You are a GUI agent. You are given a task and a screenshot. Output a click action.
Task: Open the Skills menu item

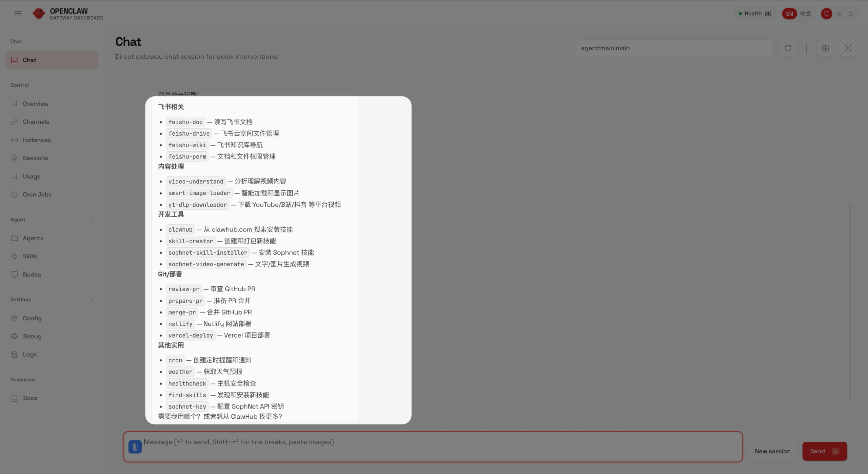(x=30, y=256)
